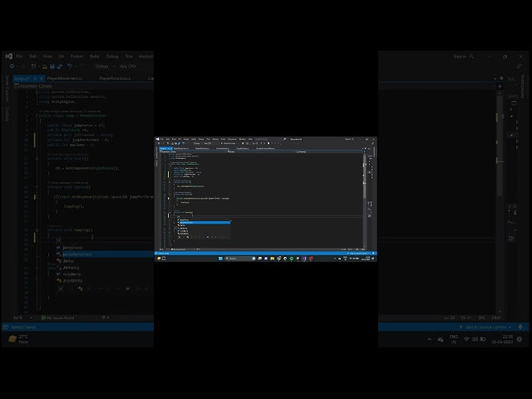Open Any CPU platform dropdown in large dimmed toolbar
Image resolution: width=532 pixels, height=399 pixels.
(x=128, y=66)
